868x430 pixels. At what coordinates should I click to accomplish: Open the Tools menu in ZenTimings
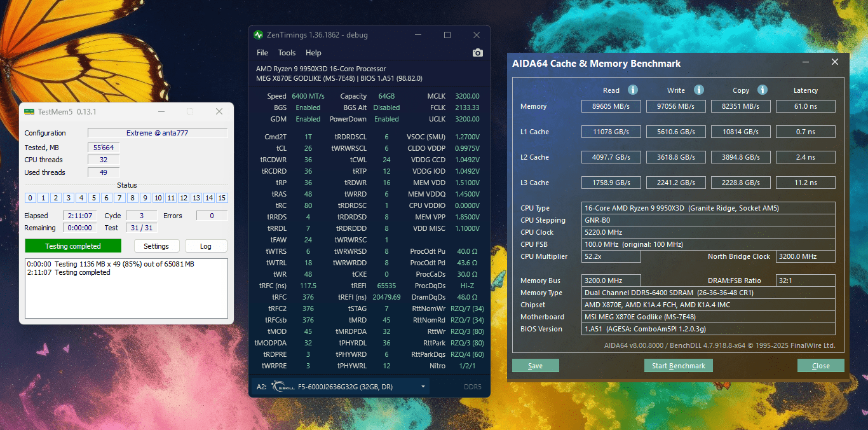pyautogui.click(x=287, y=52)
